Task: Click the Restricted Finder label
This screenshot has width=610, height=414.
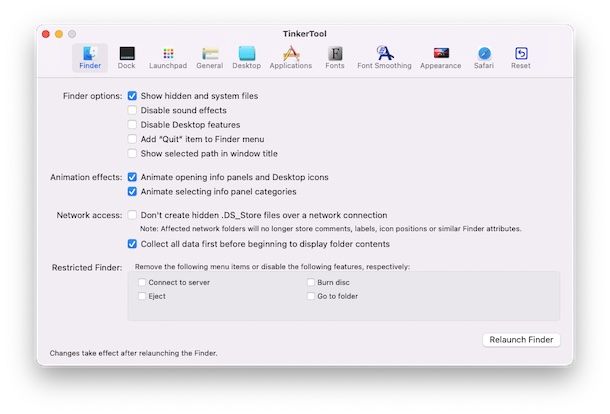Action: click(x=87, y=267)
